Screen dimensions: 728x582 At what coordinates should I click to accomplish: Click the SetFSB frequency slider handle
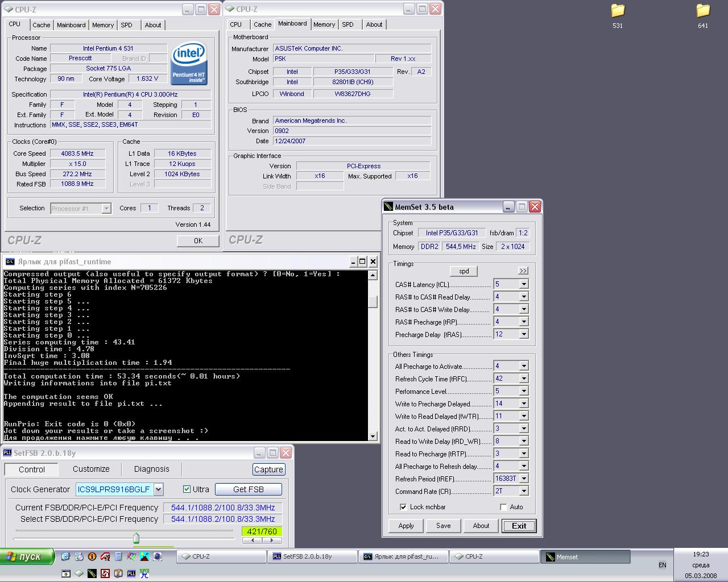pos(136,538)
